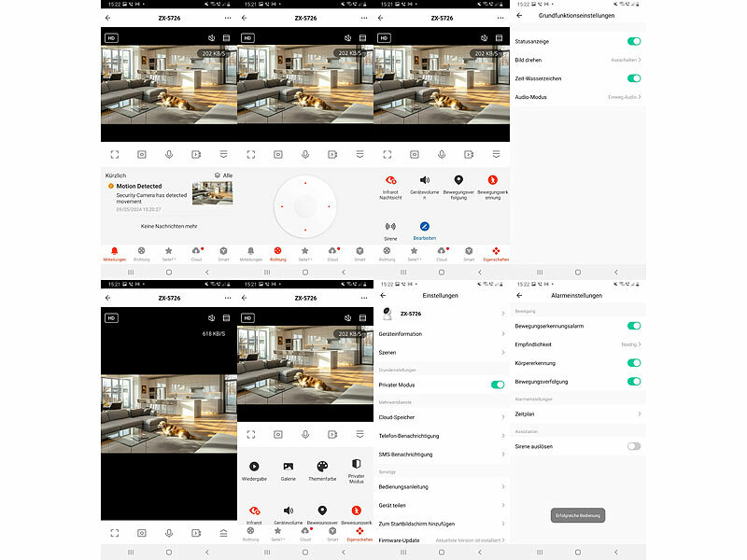Image resolution: width=747 pixels, height=560 pixels.
Task: Toggle the Zeit-Wasserzeichen switch
Action: pyautogui.click(x=634, y=78)
